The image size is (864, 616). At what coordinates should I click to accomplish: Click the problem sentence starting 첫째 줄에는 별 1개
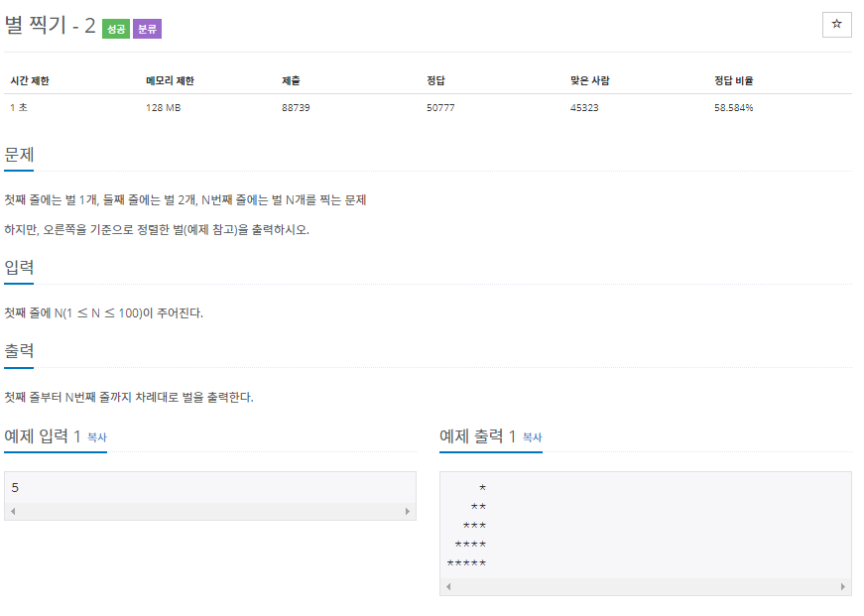pos(185,200)
